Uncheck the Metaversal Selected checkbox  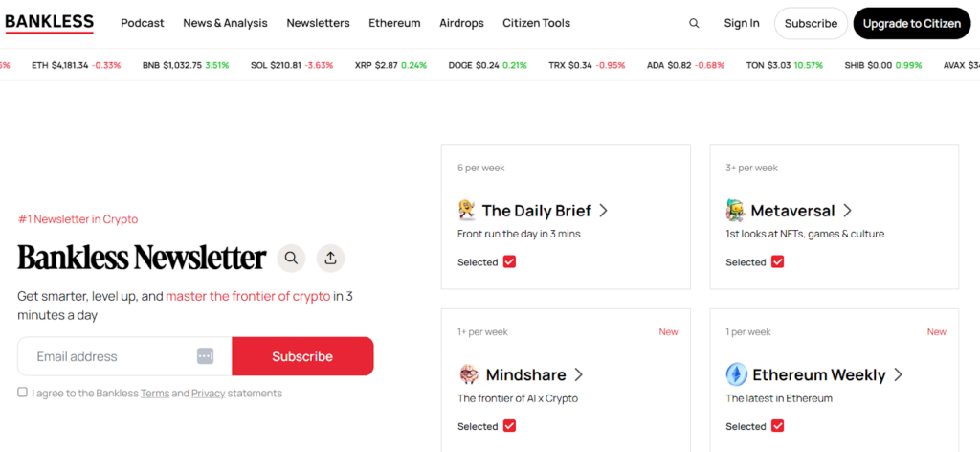[x=777, y=261]
